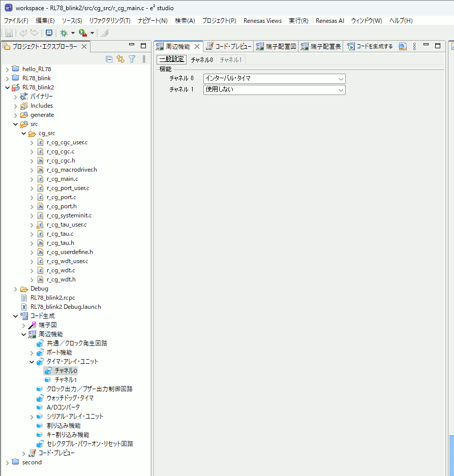The height and width of the screenshot is (476, 454).
Task: Open ヘルプ(H) menu
Action: 401,21
